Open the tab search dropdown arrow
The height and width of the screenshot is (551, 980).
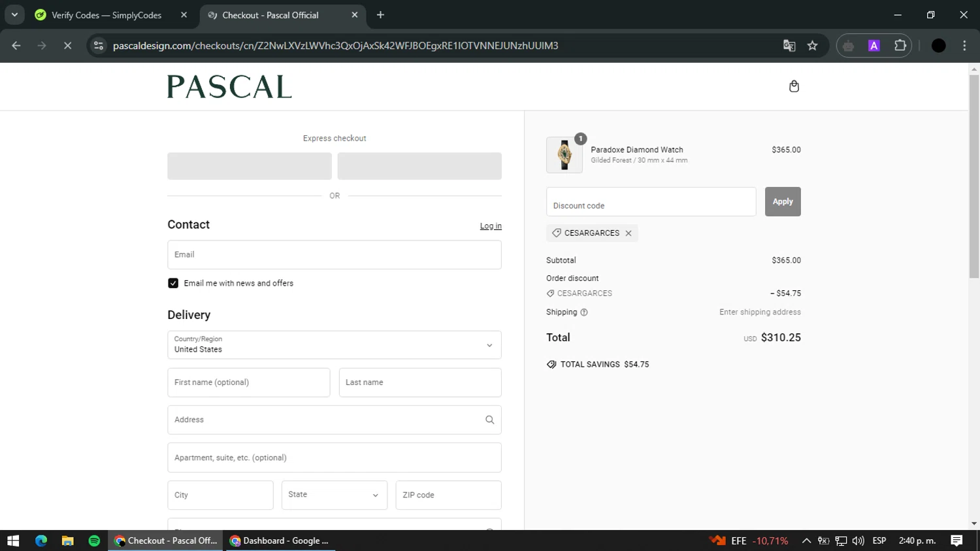point(14,14)
